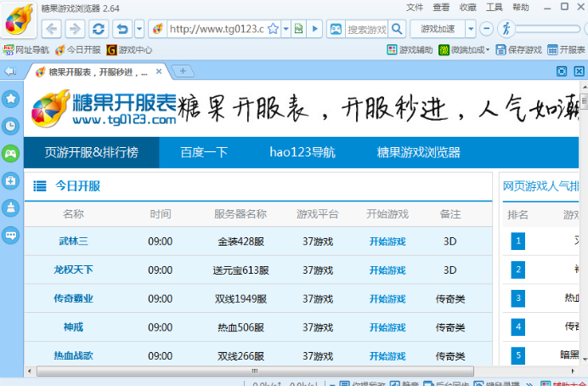Screen dimensions: 588x386
Task: Click 开始游戏 in the 龙权天下 row
Action: click(x=387, y=270)
